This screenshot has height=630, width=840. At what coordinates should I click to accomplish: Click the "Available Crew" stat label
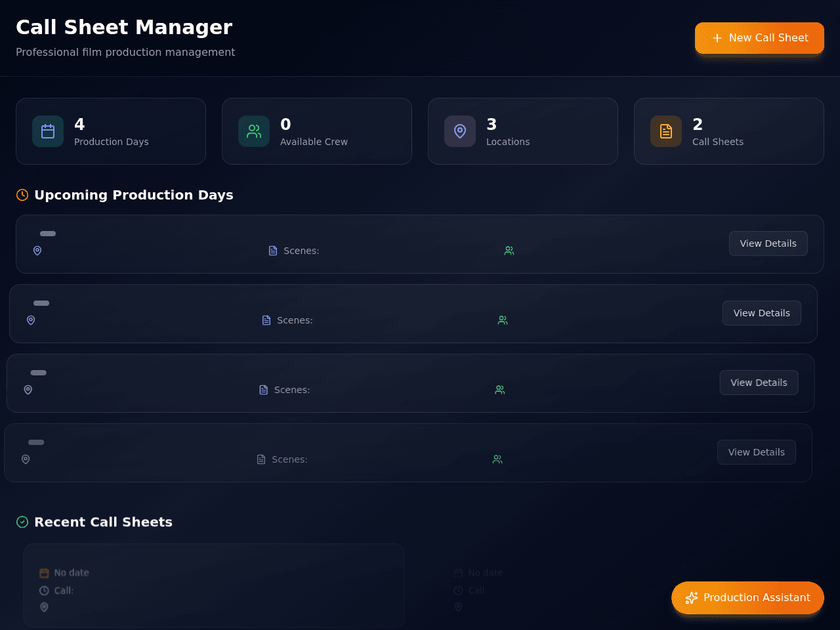tap(314, 142)
